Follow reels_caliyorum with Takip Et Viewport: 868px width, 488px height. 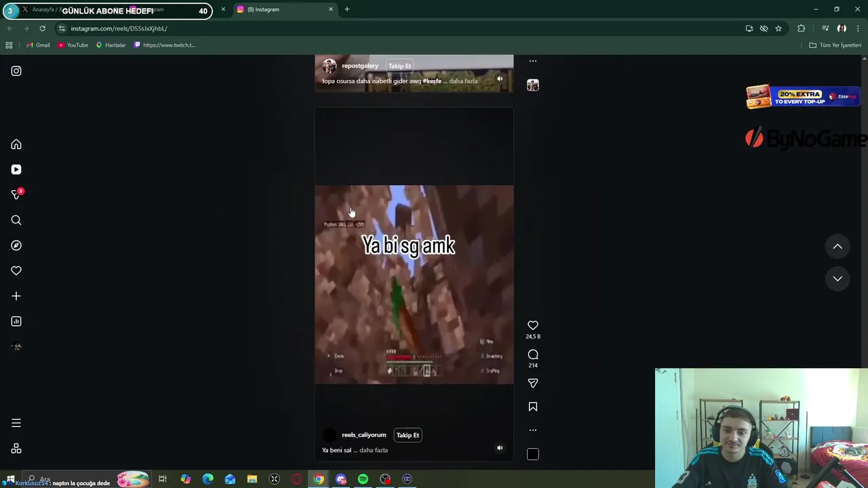[x=408, y=435]
